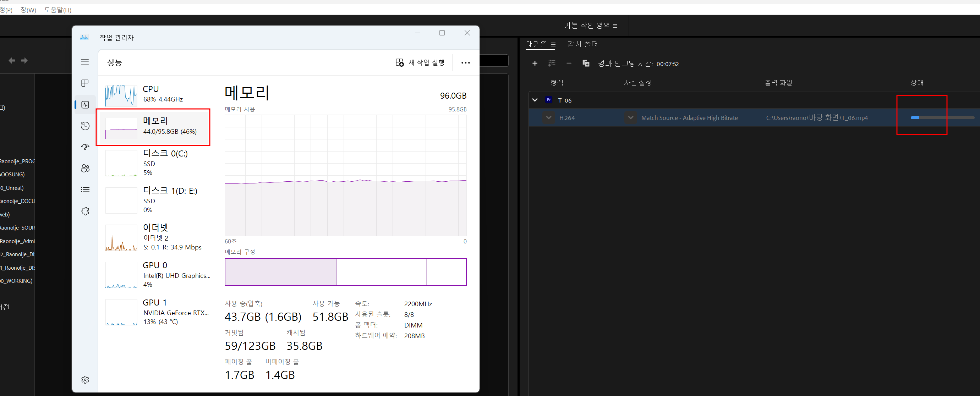980x396 pixels.
Task: Open the 도움말(H) menu
Action: (x=58, y=10)
